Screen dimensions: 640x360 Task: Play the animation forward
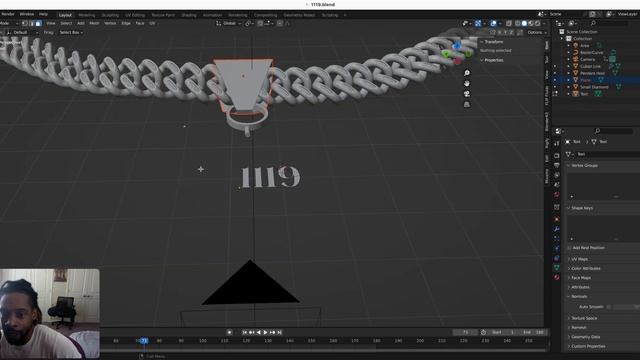point(265,332)
